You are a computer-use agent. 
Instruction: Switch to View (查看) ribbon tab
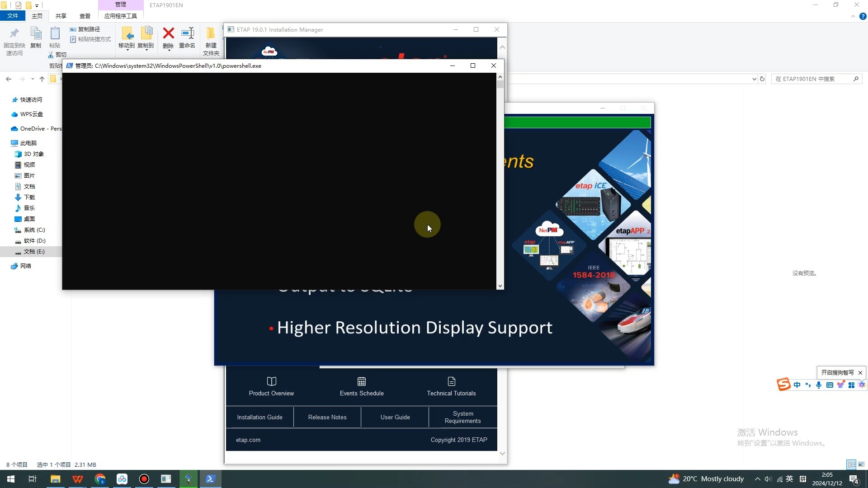pos(85,16)
